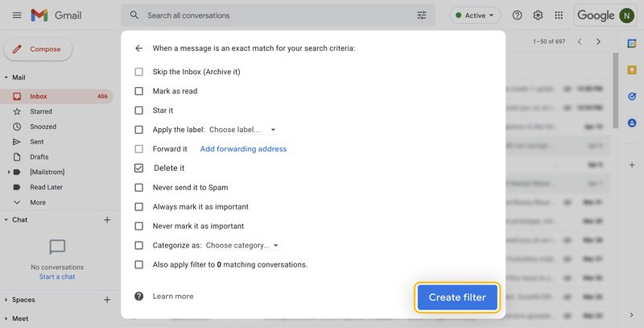Open the Active status dropdown

click(475, 15)
